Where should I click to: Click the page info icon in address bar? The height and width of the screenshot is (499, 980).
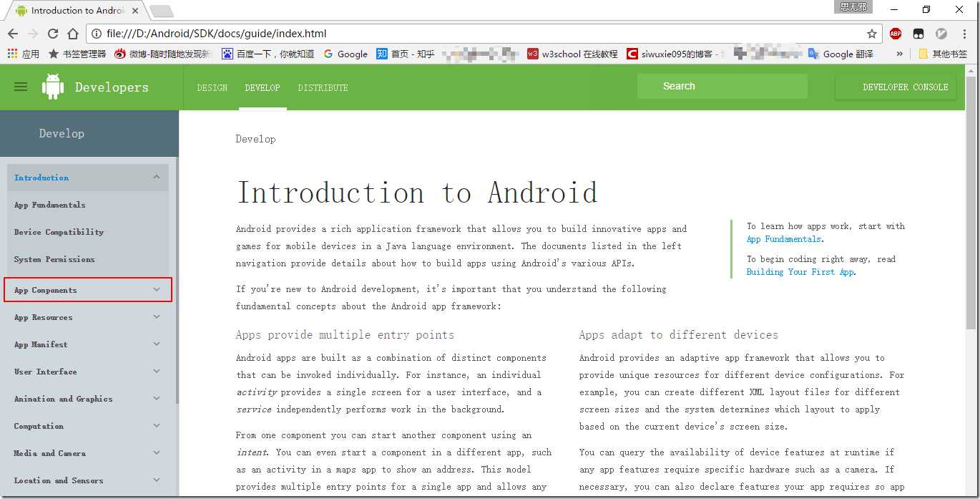tap(97, 34)
